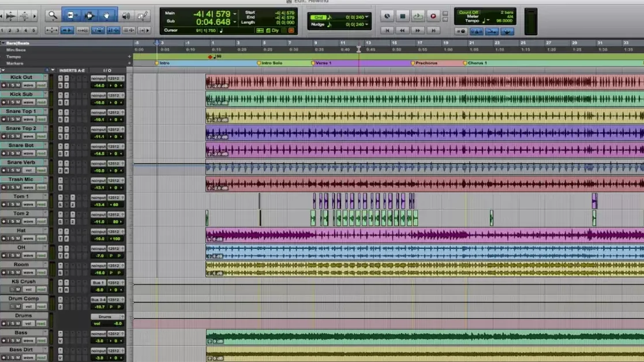Screen dimensions: 644x362
Task: Open Sub counter format dropdown
Action: (x=234, y=22)
